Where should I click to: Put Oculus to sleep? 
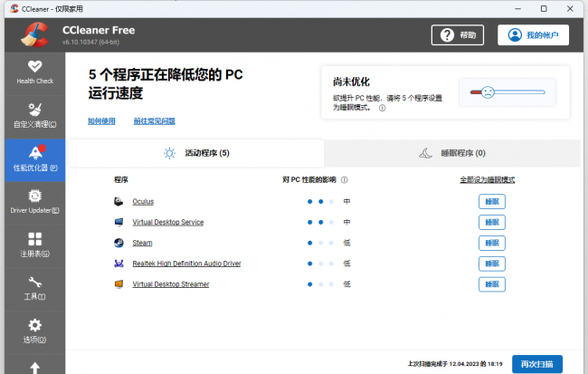[491, 202]
